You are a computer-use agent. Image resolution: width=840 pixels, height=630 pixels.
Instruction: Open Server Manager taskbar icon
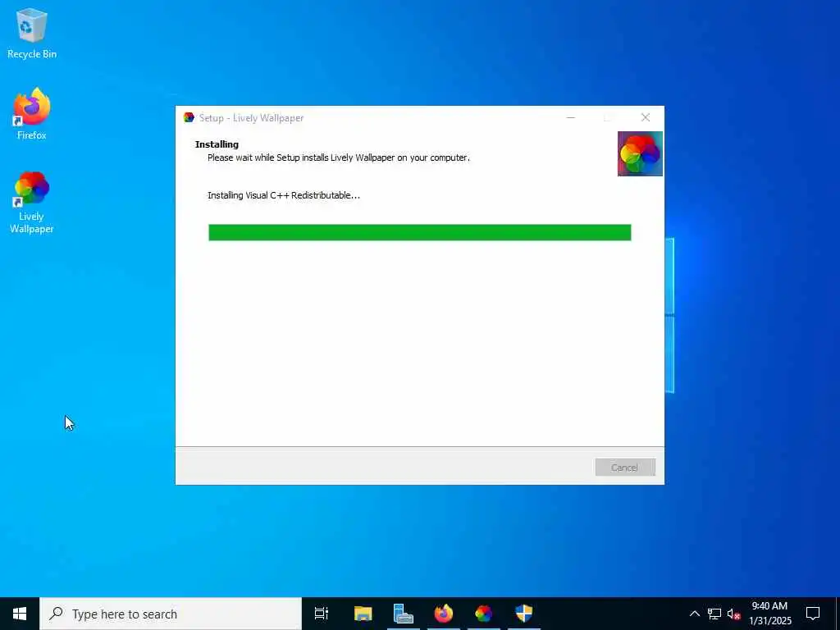[404, 614]
